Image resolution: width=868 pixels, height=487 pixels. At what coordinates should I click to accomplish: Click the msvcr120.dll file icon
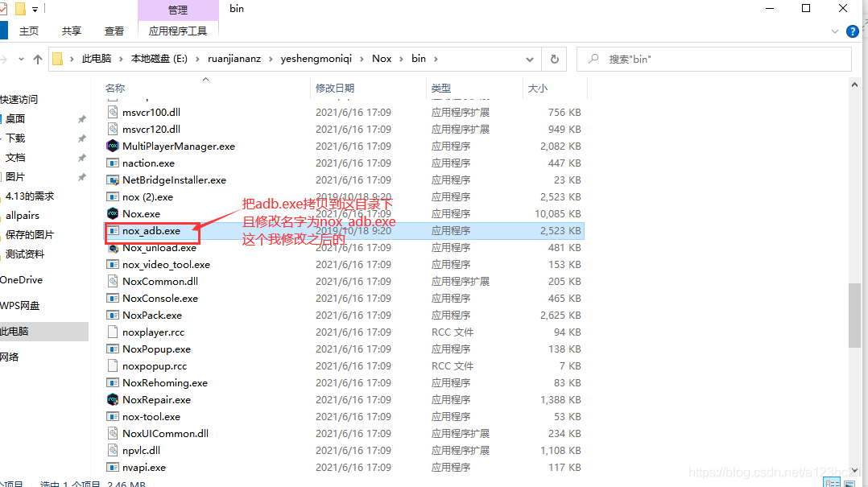point(113,129)
